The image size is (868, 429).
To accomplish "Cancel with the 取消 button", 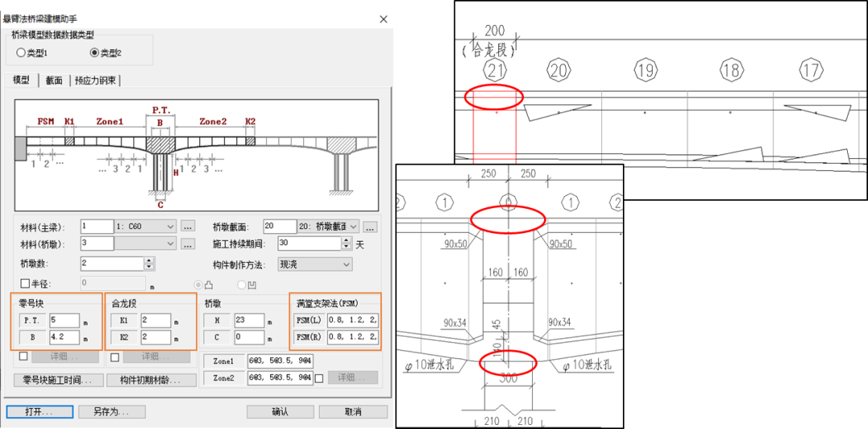I will pos(353,412).
